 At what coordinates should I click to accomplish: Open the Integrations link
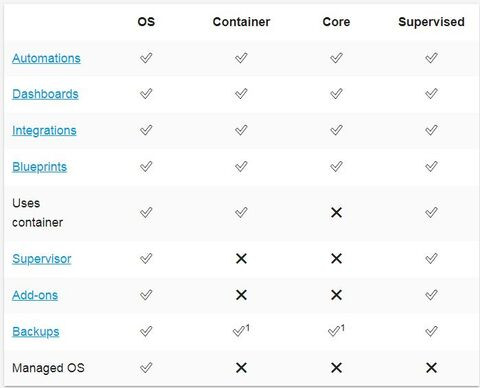(44, 130)
